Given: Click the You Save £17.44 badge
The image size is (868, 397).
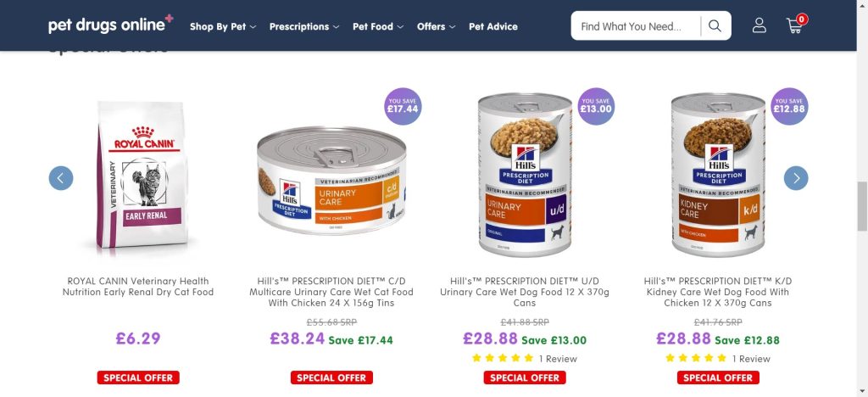Looking at the screenshot, I should pyautogui.click(x=403, y=106).
